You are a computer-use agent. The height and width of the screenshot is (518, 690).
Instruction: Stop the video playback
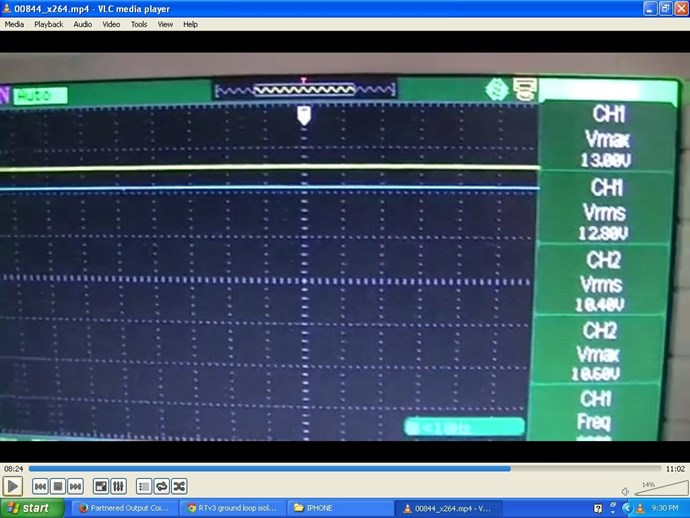[58, 486]
